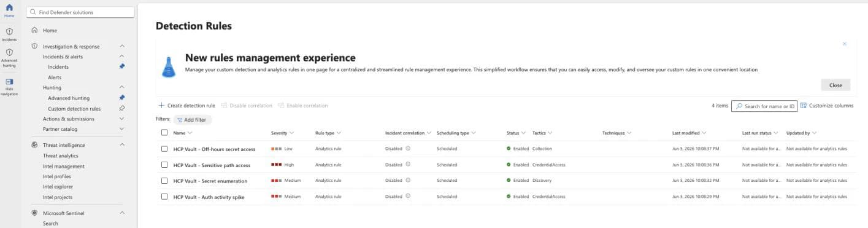
Task: Open rule HCP Vault - Off-hours secret access
Action: pos(214,149)
